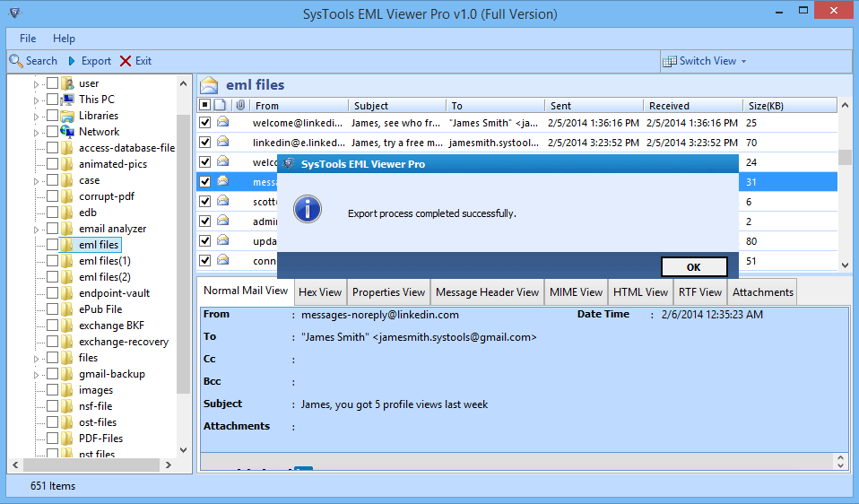Viewport: 859px width, 504px height.
Task: Switch to Message Header View tab
Action: (x=488, y=292)
